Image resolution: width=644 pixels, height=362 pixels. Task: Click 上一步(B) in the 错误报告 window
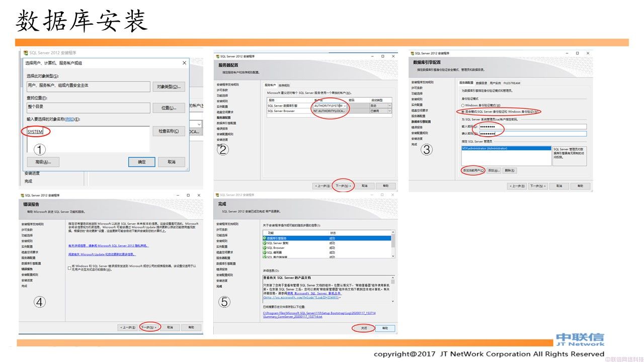click(x=128, y=327)
